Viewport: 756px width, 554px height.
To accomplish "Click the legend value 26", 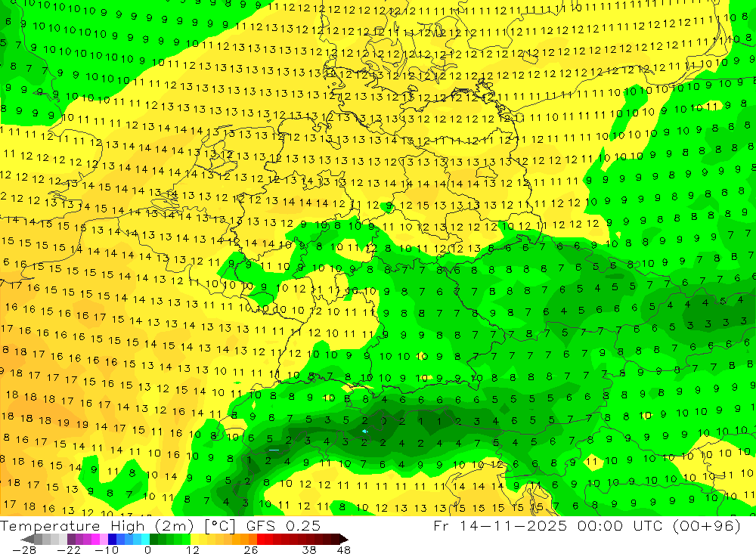I will point(251,550).
